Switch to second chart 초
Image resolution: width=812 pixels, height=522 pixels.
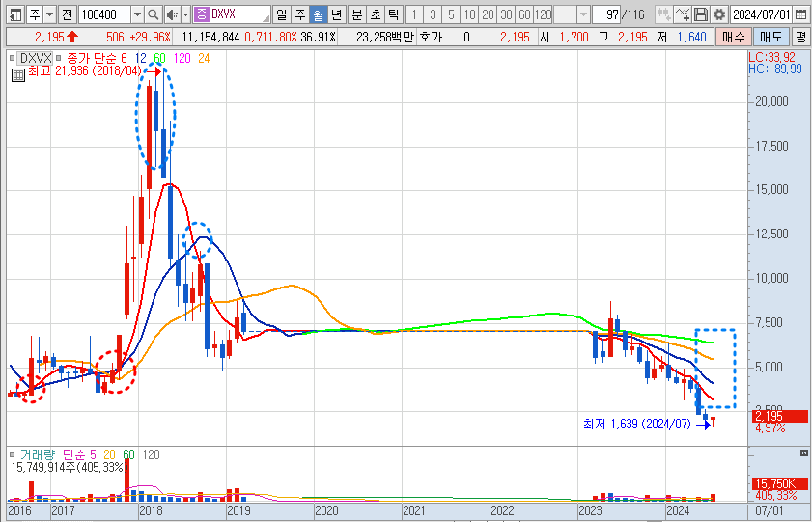(376, 14)
